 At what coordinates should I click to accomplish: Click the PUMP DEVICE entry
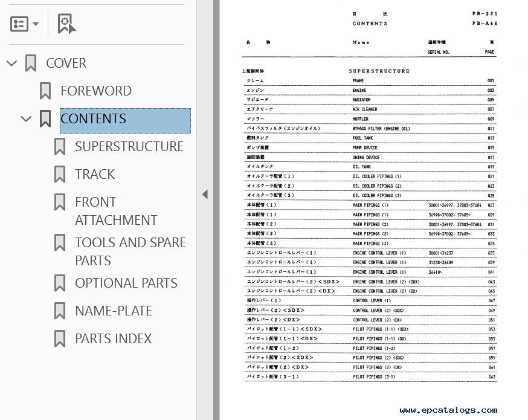point(365,148)
